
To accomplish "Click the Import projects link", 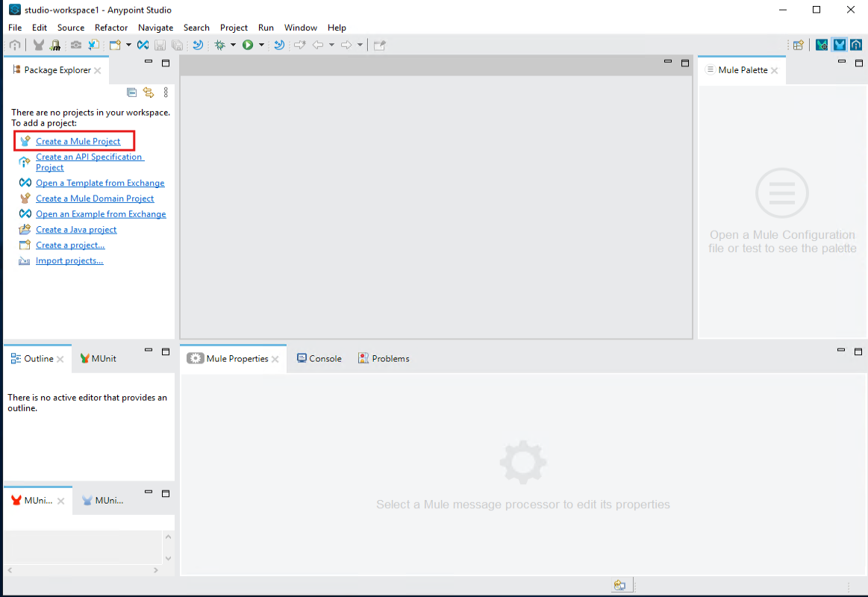I will point(69,261).
